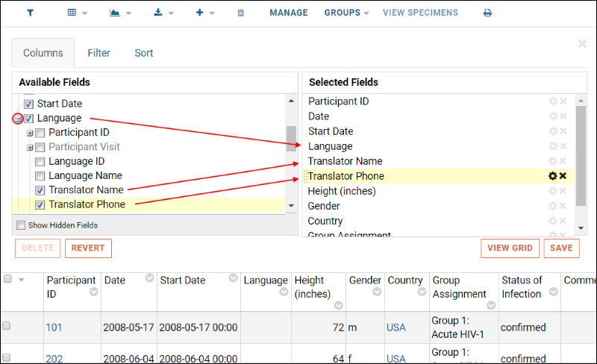Open gear settings for Translator Phone field
This screenshot has width=597, height=364.
point(552,176)
